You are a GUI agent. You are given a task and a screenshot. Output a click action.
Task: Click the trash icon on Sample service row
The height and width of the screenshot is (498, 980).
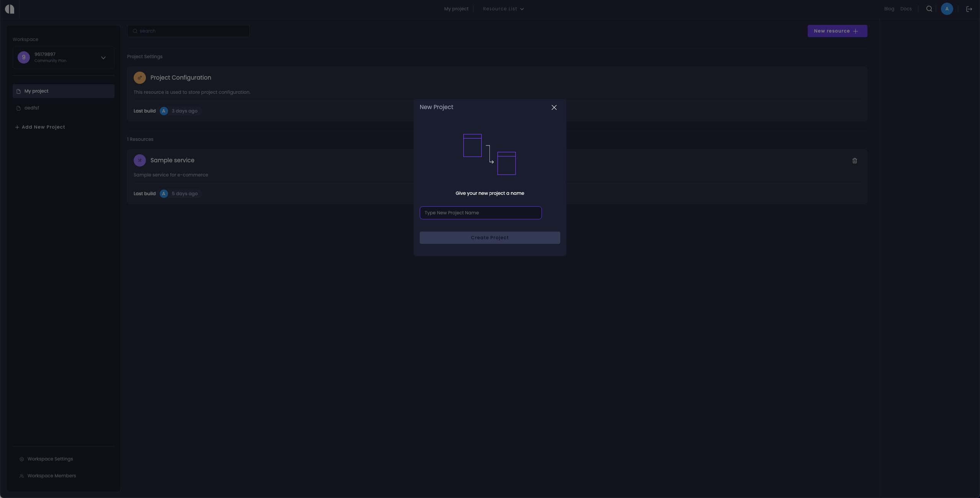(854, 161)
